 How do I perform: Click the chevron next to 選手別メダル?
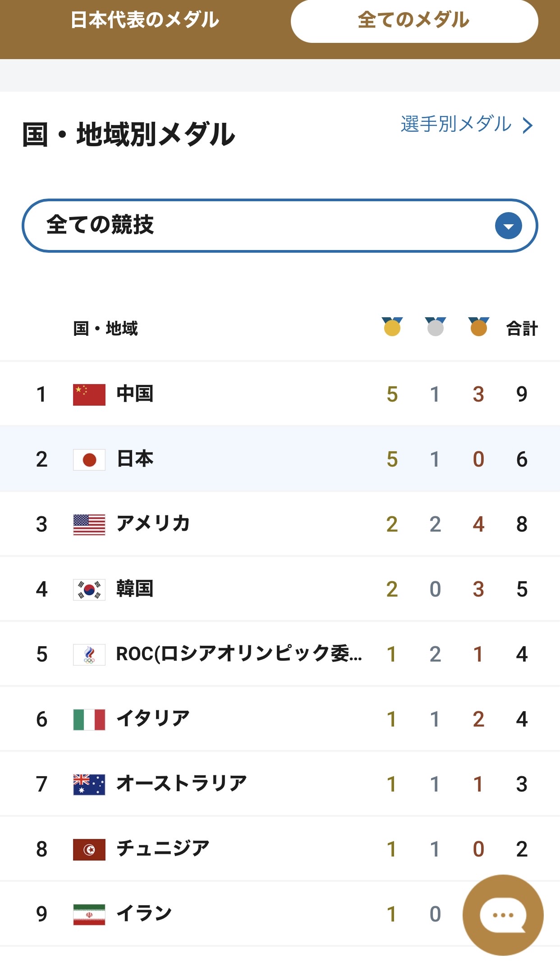pos(528,125)
